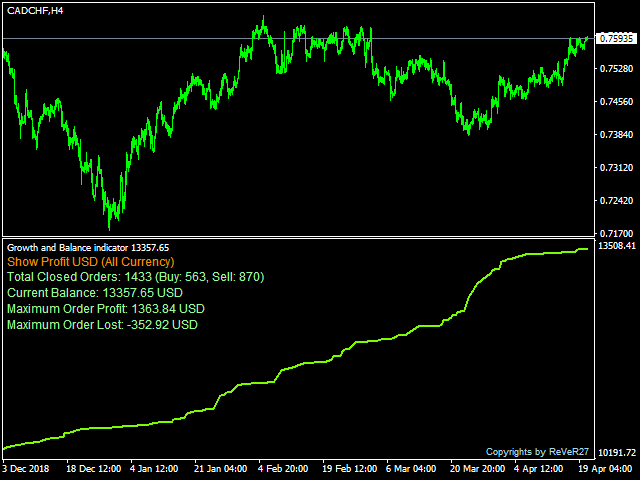Image resolution: width=640 pixels, height=480 pixels.
Task: Click the 0.74560 price scale value
Action: (x=616, y=102)
